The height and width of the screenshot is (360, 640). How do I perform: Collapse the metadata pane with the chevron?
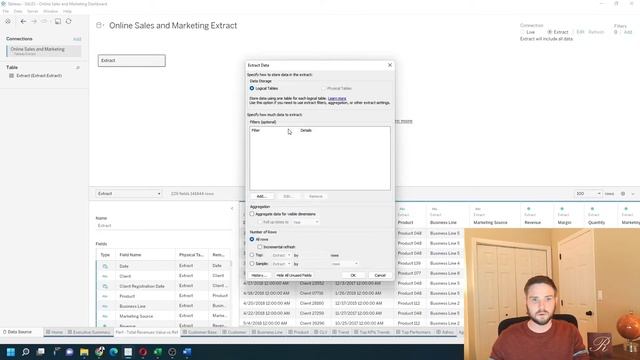pos(232,209)
